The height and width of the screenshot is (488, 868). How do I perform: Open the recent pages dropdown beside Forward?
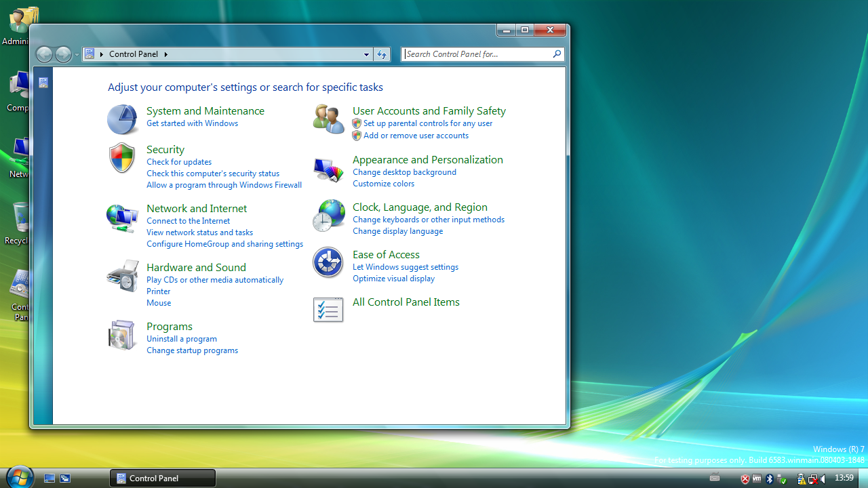[77, 54]
